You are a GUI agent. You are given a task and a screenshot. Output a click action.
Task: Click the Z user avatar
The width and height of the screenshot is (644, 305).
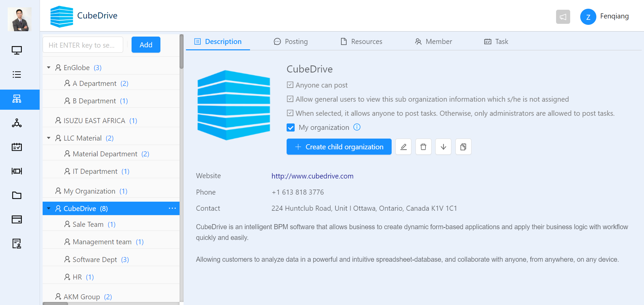(x=588, y=17)
